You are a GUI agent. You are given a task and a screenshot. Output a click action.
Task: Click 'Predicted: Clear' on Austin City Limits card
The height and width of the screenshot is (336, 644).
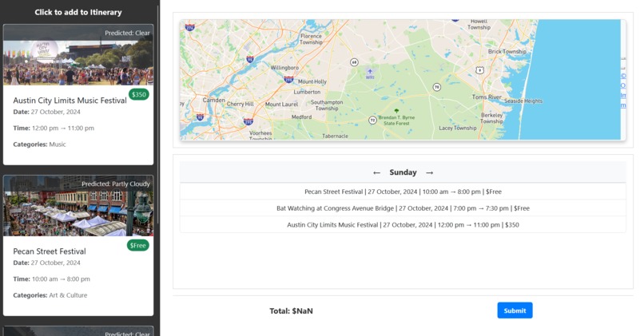coord(127,33)
